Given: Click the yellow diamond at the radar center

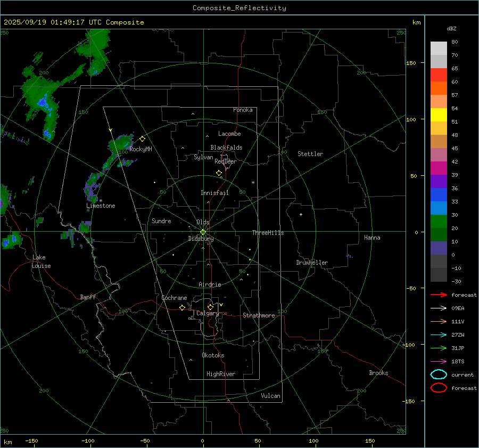Looking at the screenshot, I should pyautogui.click(x=203, y=232).
